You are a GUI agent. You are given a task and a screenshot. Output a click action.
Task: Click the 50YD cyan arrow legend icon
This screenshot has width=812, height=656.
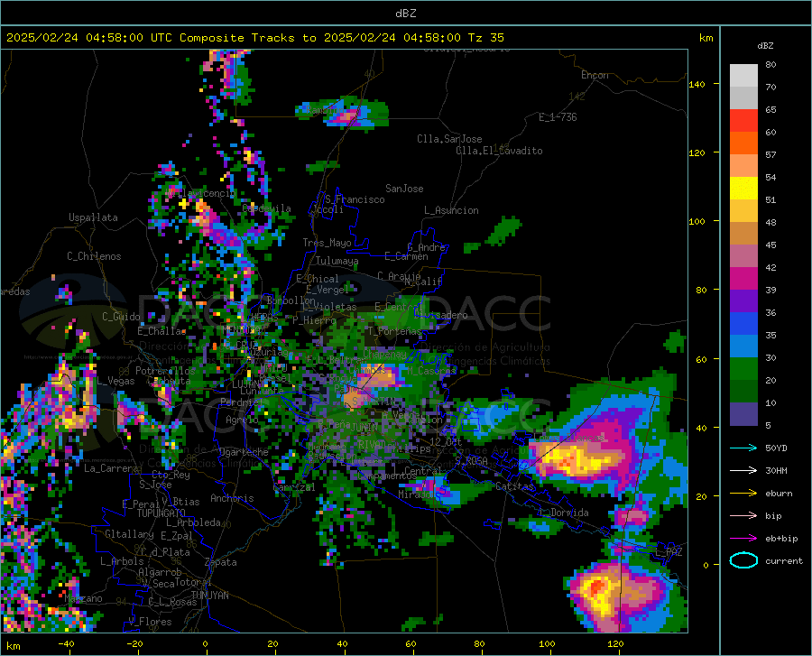(x=743, y=448)
